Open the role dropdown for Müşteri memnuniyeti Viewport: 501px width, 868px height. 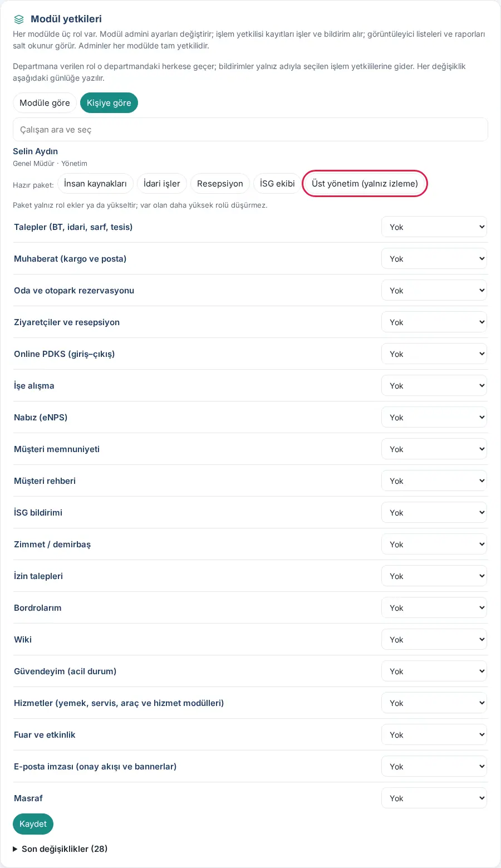click(x=434, y=449)
